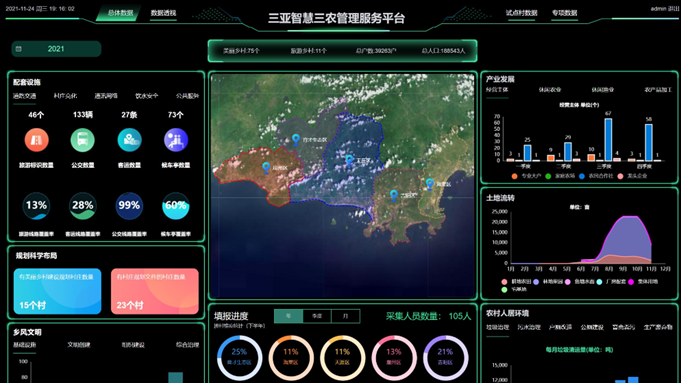Open the 专项数据 top tab
681x383 pixels.
pyautogui.click(x=565, y=13)
